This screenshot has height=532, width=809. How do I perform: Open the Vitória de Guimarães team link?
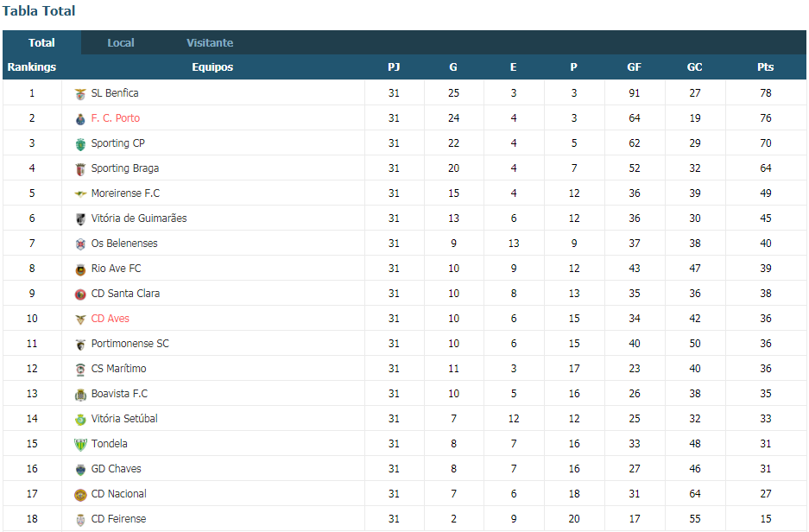tap(139, 218)
